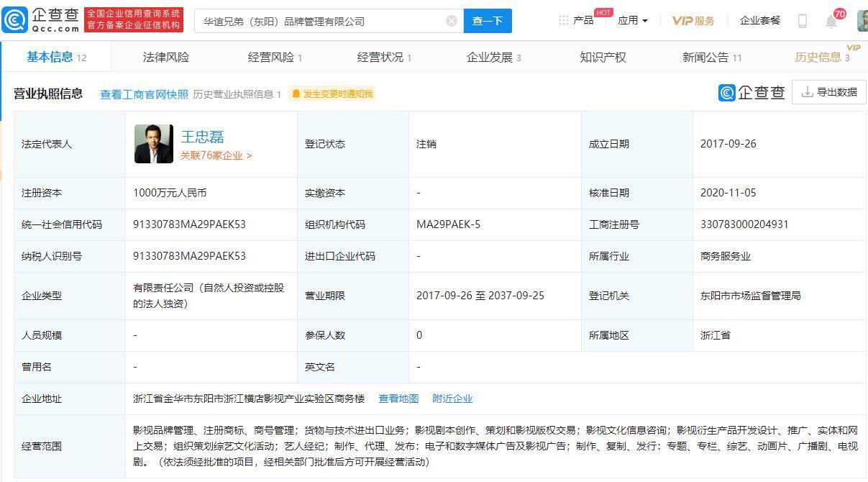Open the 产品 grid icon menu
The image size is (868, 482).
(x=575, y=20)
